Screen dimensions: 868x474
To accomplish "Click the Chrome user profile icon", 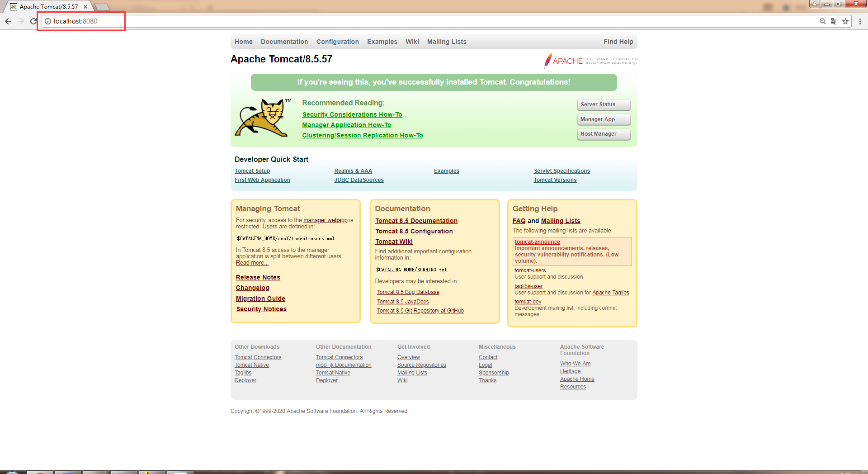I will (x=815, y=4).
